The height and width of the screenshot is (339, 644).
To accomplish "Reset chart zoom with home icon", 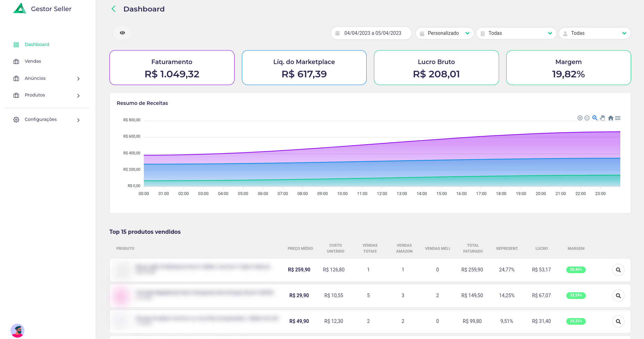I will point(611,118).
